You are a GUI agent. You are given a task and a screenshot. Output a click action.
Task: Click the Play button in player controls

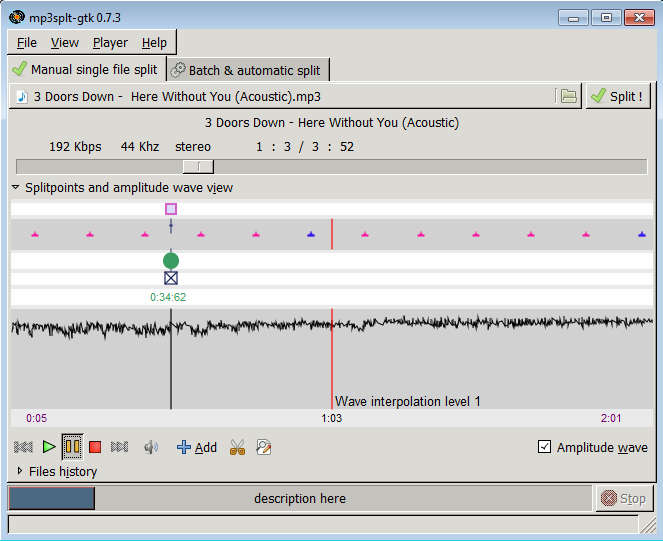pyautogui.click(x=48, y=447)
